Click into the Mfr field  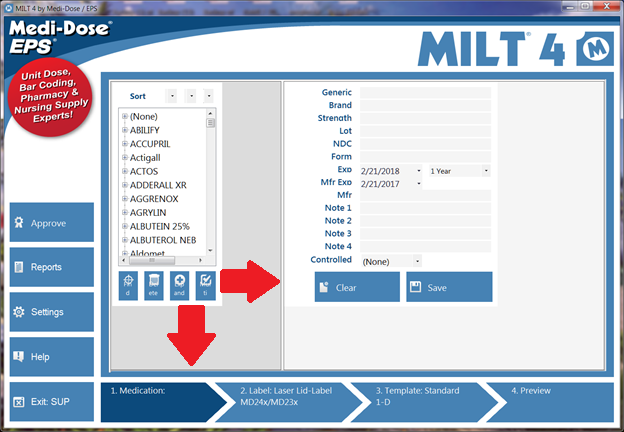pyautogui.click(x=425, y=195)
